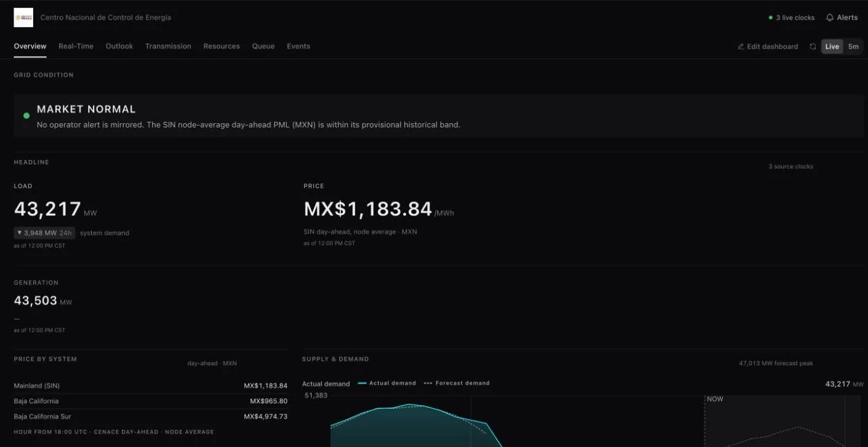Toggle the Forecast demand legend entry

(457, 383)
